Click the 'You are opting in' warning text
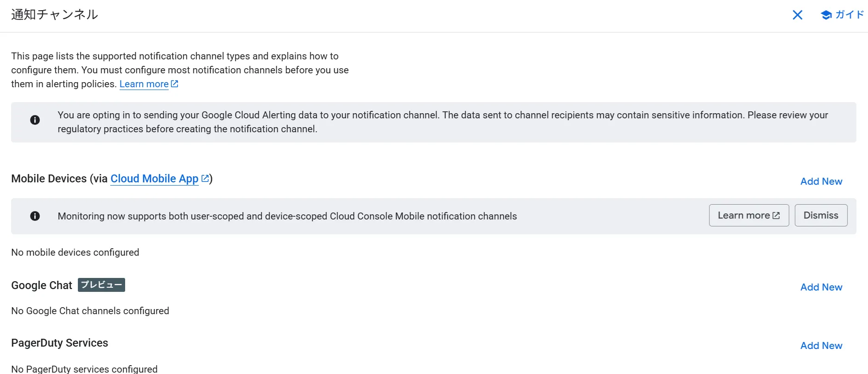Image resolution: width=868 pixels, height=374 pixels. (x=443, y=122)
